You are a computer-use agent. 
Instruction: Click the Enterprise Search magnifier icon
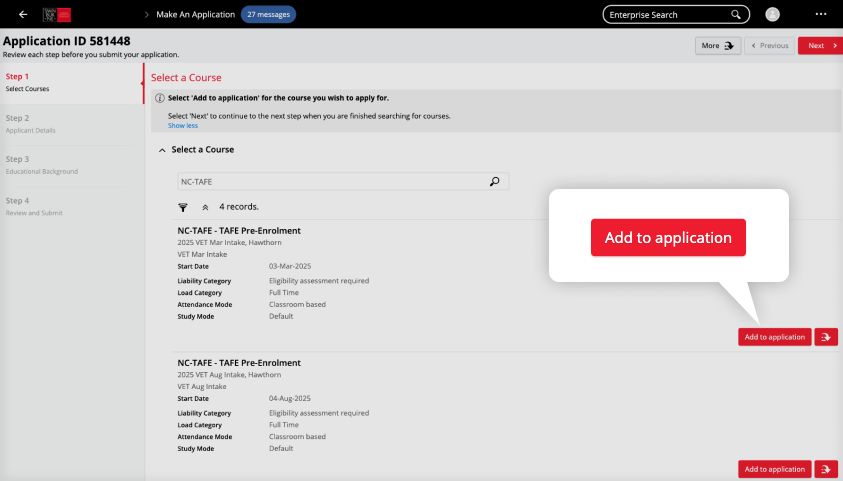pos(735,15)
